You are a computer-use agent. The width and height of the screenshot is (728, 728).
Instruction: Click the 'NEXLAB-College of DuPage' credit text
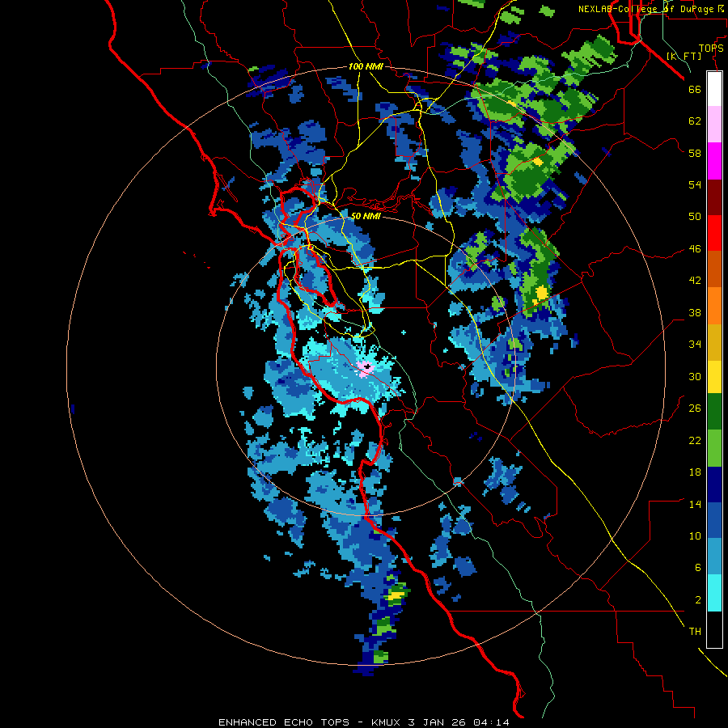pos(645,9)
